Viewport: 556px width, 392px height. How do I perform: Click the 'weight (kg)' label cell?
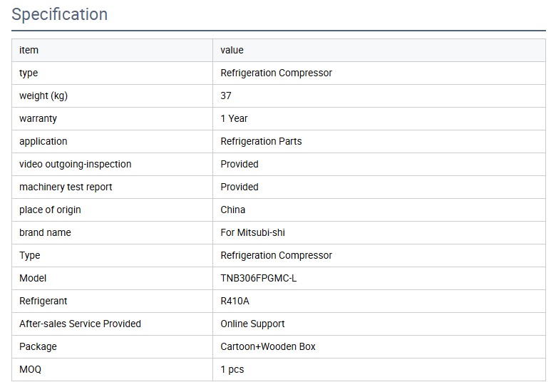(x=43, y=96)
